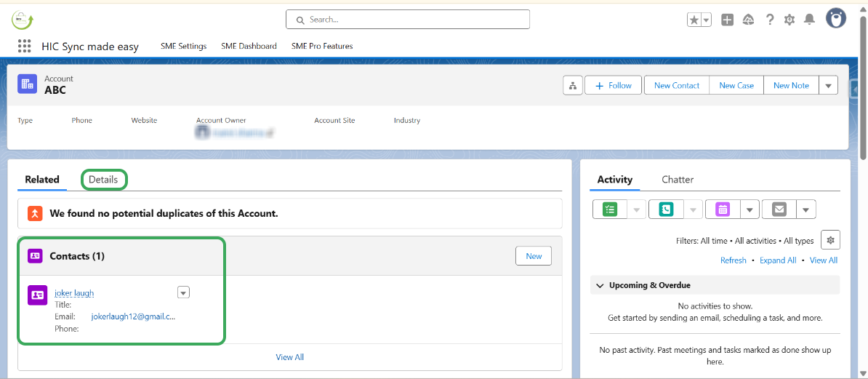Open the Salesforce Trailhead guidance icon
This screenshot has width=868, height=379.
[748, 20]
